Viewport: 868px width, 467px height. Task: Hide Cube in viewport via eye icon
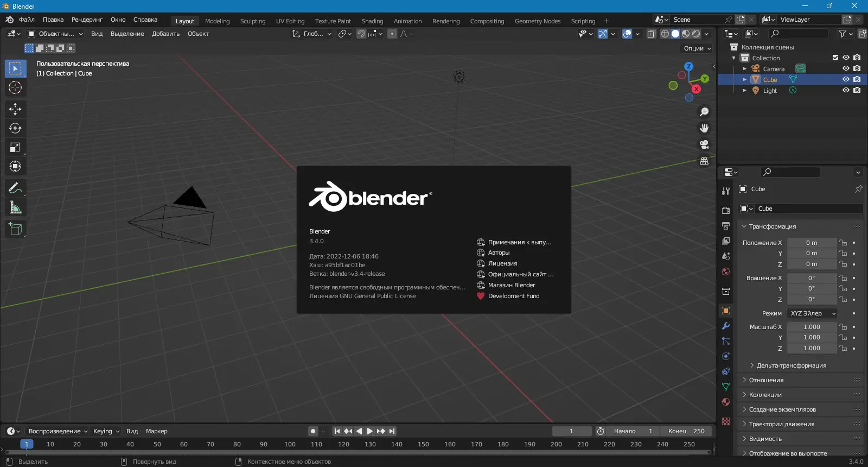(x=846, y=79)
